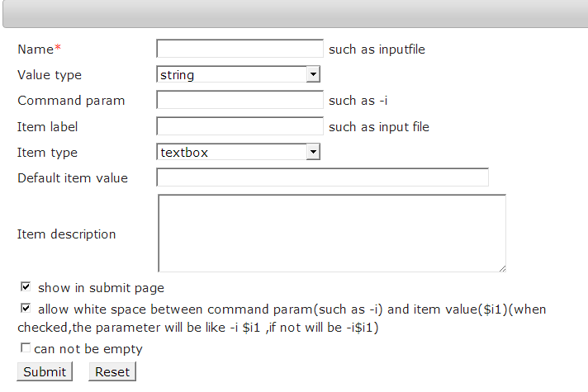
Task: Click the Item type dropdown arrow button
Action: (x=313, y=152)
